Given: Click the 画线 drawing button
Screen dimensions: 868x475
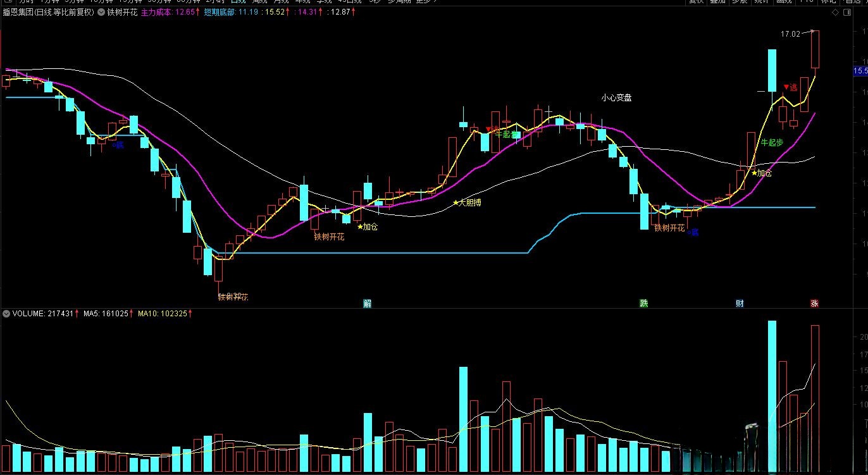Looking at the screenshot, I should [783, 1].
